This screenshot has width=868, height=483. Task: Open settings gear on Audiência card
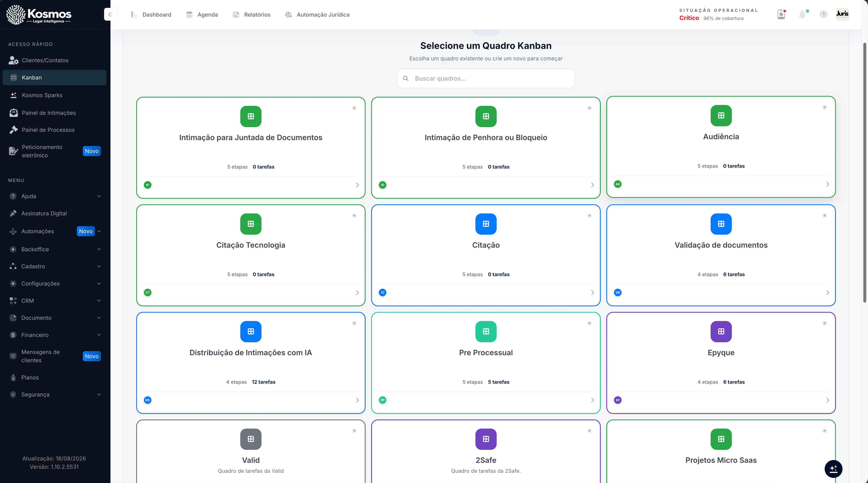[x=824, y=107]
